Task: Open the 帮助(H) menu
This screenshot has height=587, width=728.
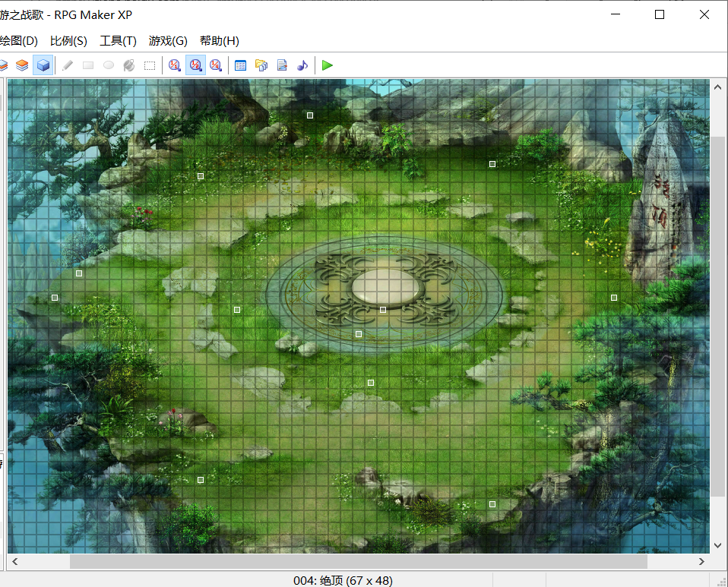Action: [219, 41]
